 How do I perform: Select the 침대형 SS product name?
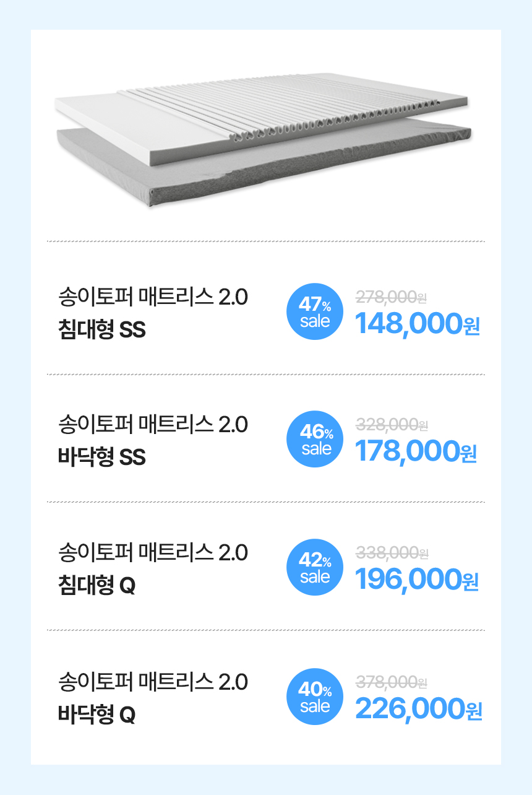(x=102, y=329)
